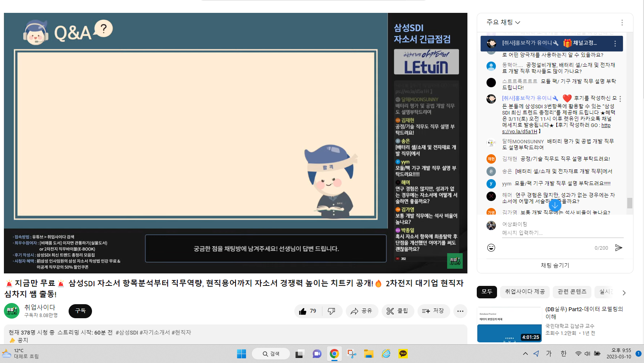The width and height of the screenshot is (644, 363).
Task: Click 송은 user avatar in chat
Action: 491,171
